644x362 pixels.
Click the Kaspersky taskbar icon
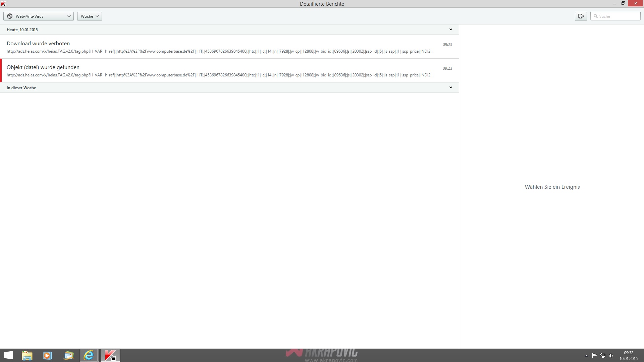point(110,355)
